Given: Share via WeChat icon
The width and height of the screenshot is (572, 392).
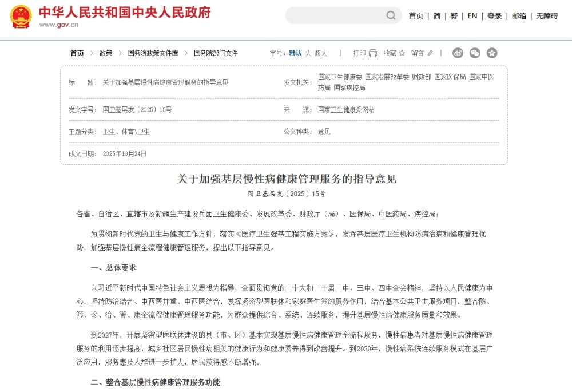Looking at the screenshot, I should 475,53.
